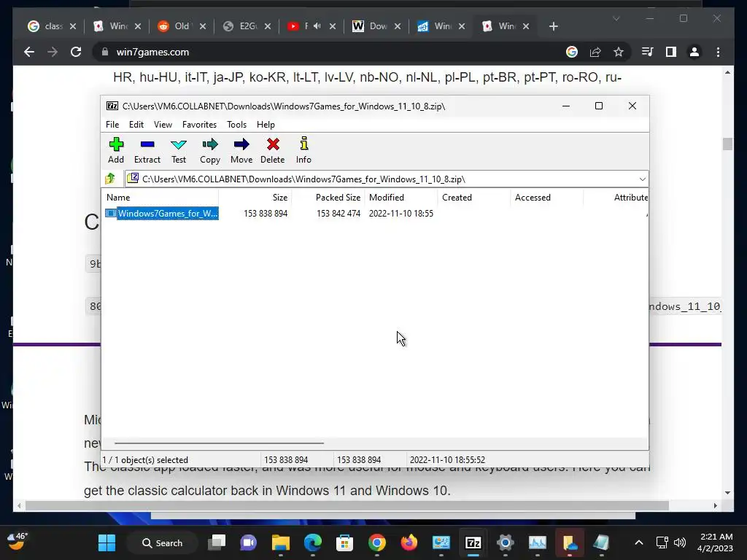Open the View menu in 7-Zip
The height and width of the screenshot is (560, 747).
pos(163,124)
